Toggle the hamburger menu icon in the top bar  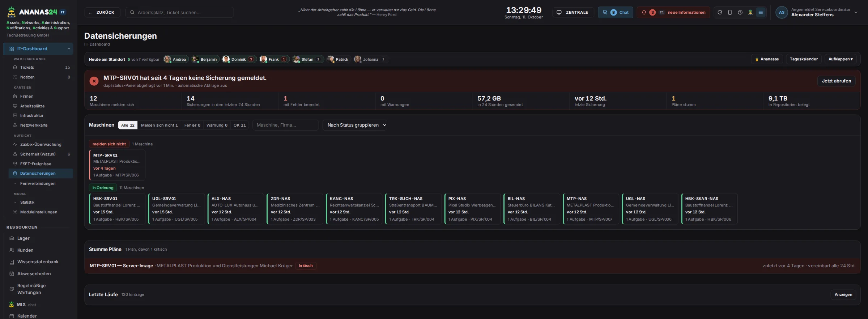click(x=761, y=12)
